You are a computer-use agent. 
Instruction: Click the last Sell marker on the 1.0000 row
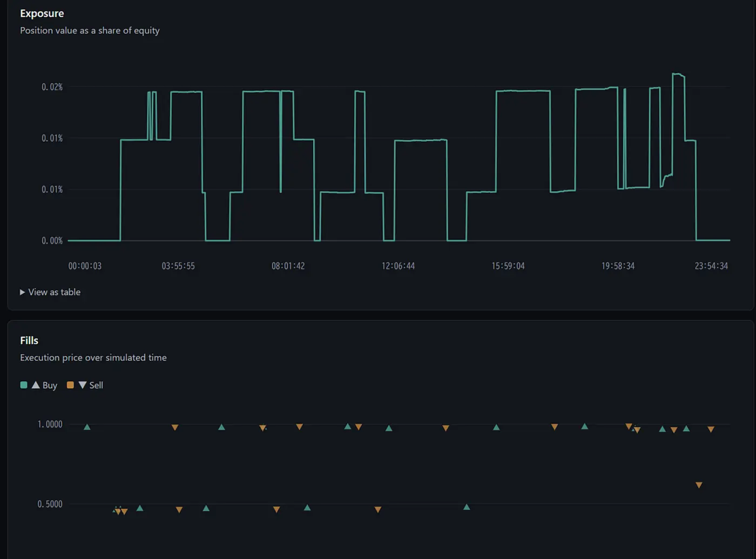pyautogui.click(x=711, y=429)
